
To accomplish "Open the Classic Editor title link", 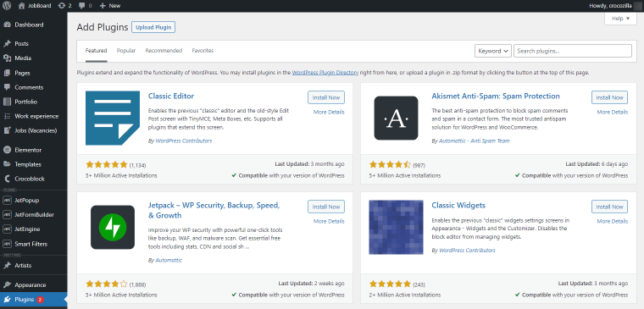I will (x=171, y=97).
